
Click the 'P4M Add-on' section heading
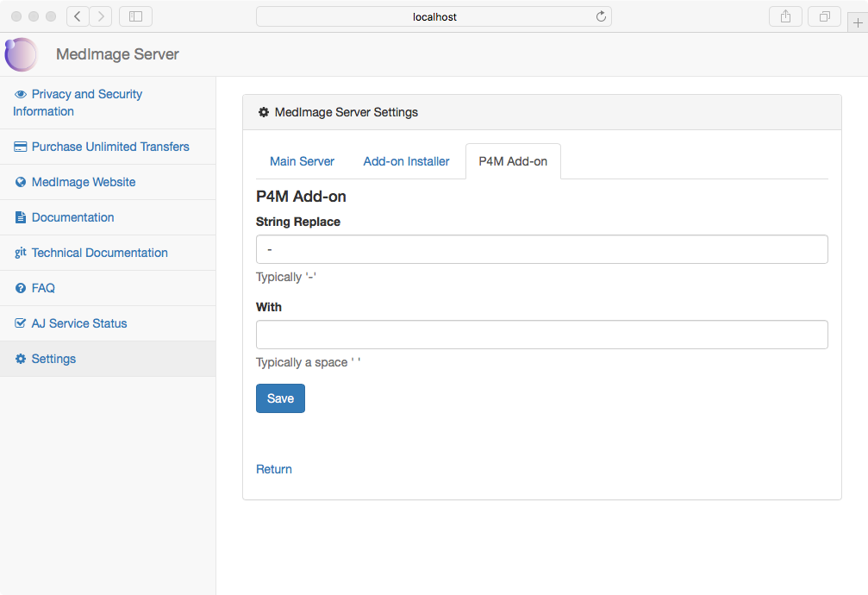[301, 197]
